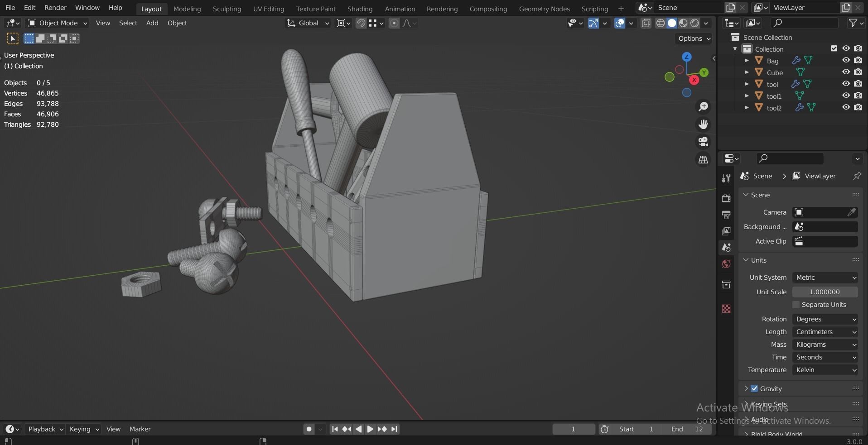
Task: Open Length Centimeters dropdown
Action: coord(825,332)
